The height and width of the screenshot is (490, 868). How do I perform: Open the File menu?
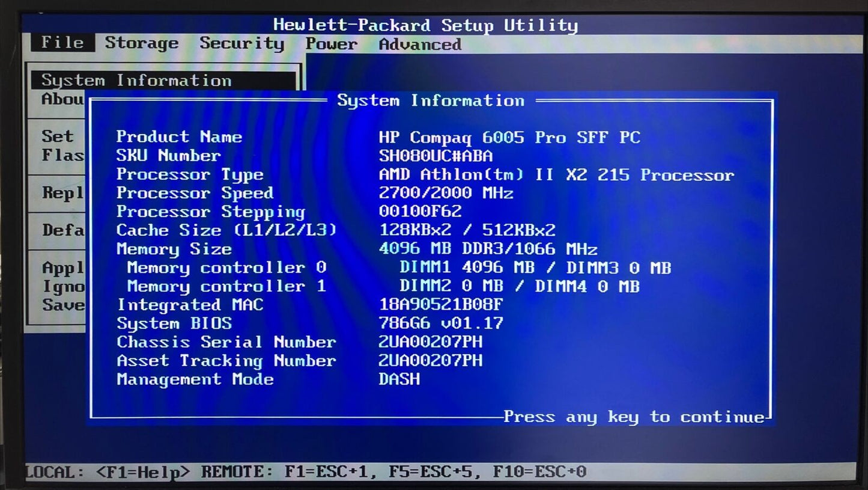tap(62, 43)
